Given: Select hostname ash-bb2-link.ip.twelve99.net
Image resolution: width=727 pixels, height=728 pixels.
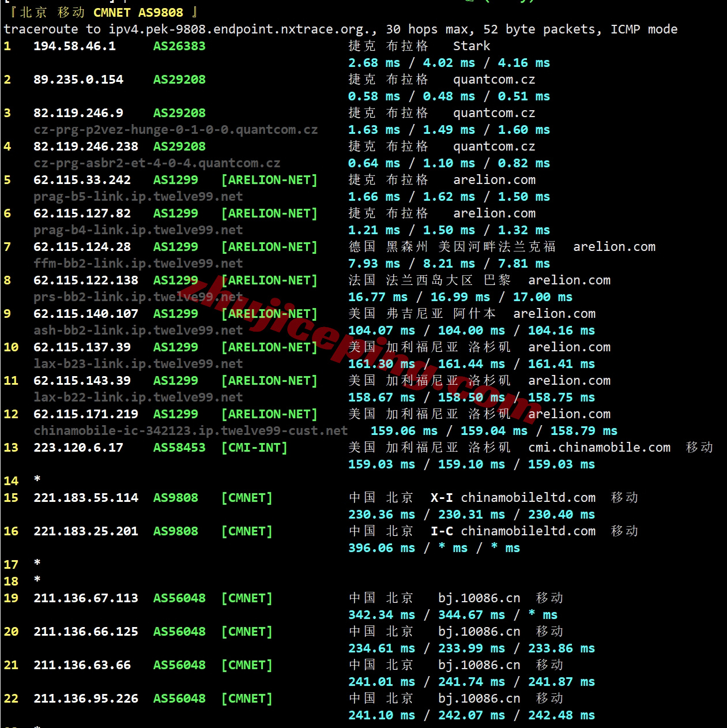Looking at the screenshot, I should tap(138, 331).
